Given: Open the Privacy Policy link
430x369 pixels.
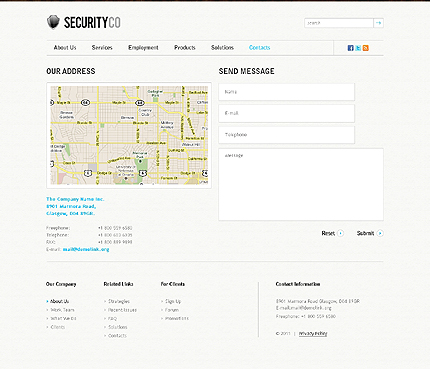Looking at the screenshot, I should [313, 333].
